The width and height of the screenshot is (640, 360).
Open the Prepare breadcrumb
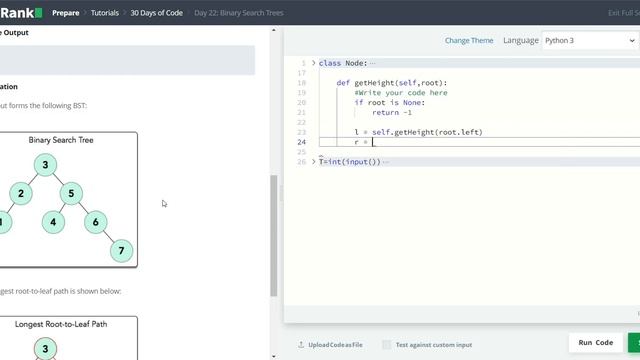click(65, 13)
